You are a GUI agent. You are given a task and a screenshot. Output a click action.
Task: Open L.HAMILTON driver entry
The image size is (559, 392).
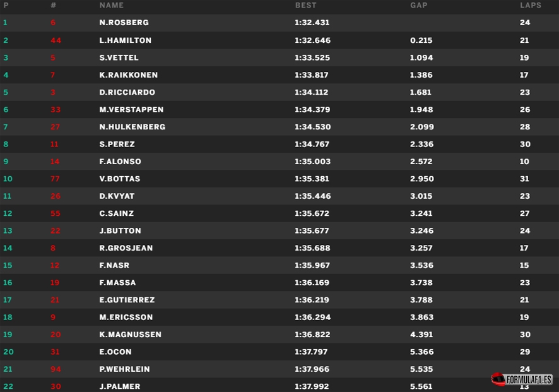(x=126, y=40)
